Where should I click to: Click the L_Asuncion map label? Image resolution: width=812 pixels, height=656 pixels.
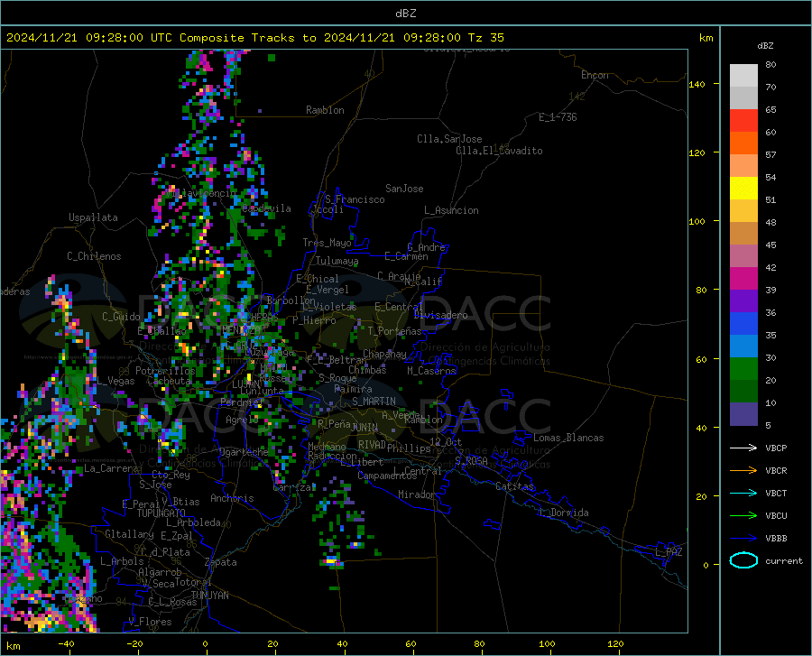coord(451,210)
